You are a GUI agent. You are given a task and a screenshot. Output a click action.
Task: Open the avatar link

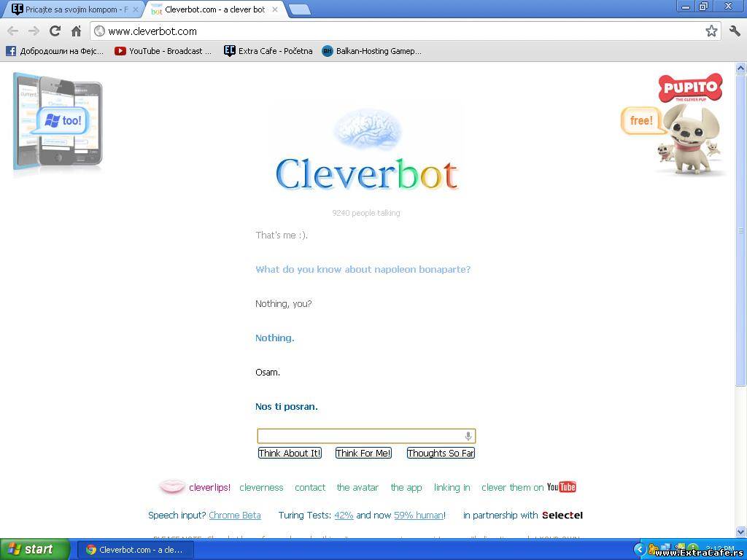357,487
